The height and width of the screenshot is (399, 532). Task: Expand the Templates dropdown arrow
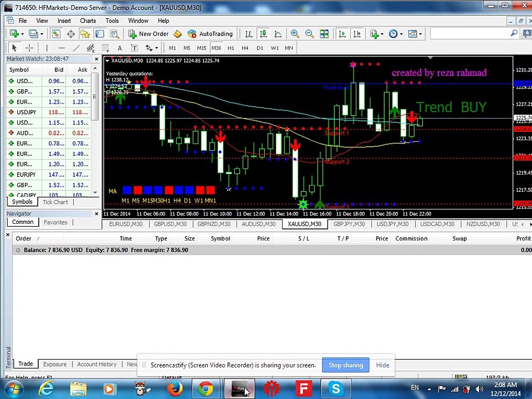[x=421, y=34]
